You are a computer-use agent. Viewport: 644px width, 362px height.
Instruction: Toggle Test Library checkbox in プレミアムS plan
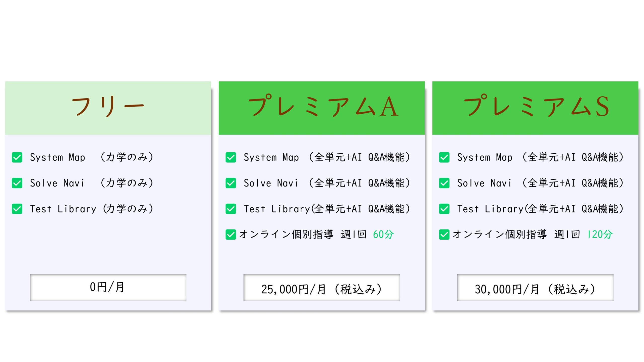coord(444,209)
